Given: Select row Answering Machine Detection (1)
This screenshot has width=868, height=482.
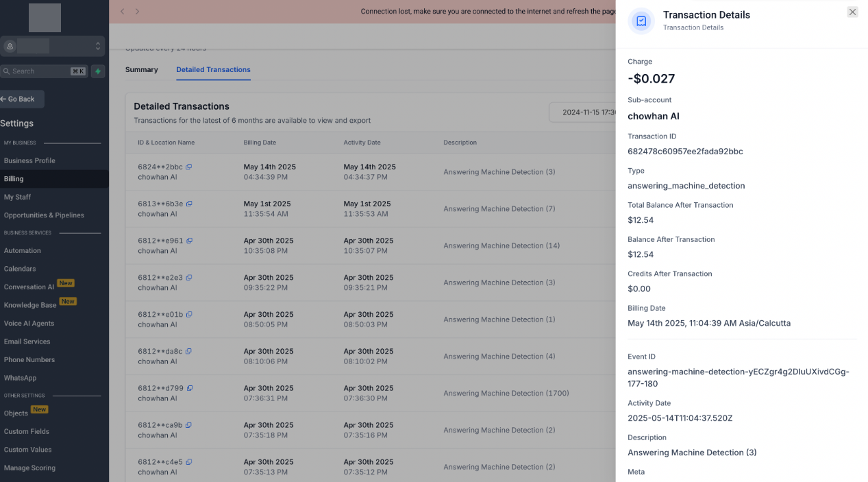Looking at the screenshot, I should (371, 320).
